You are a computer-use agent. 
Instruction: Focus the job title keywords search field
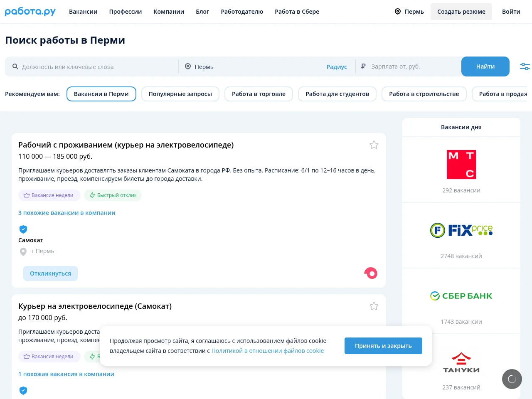[92, 66]
